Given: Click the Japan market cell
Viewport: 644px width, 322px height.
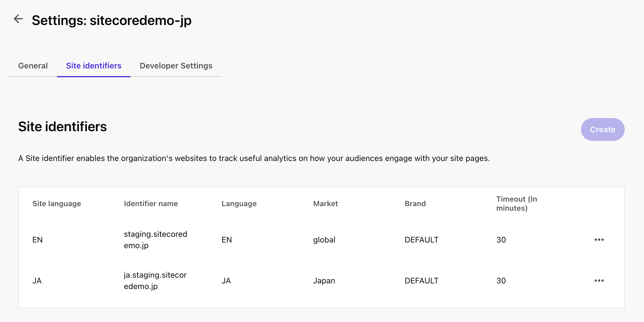Looking at the screenshot, I should tap(324, 281).
